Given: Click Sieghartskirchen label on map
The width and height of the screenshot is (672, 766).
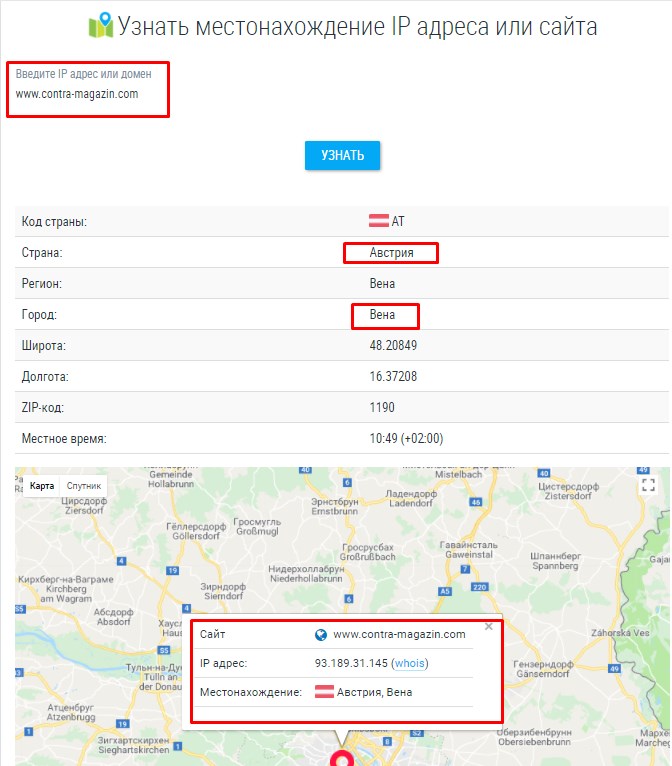Looking at the screenshot, I should tap(134, 749).
